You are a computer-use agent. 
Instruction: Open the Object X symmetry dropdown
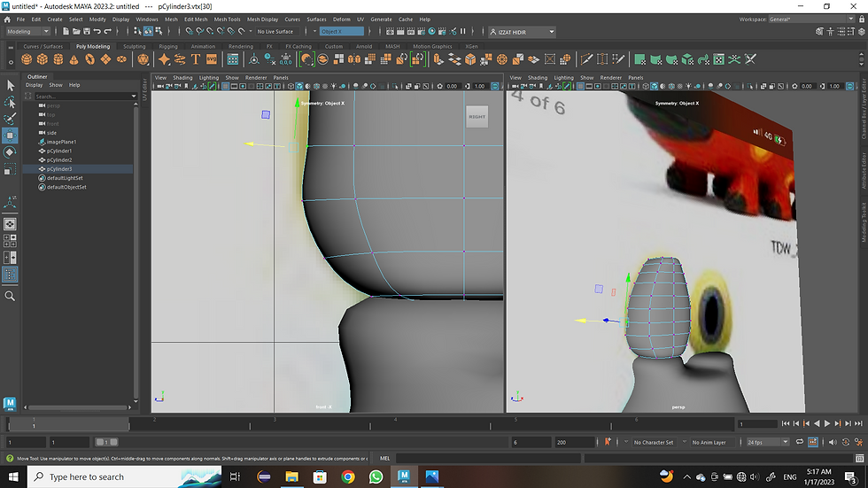pos(342,32)
